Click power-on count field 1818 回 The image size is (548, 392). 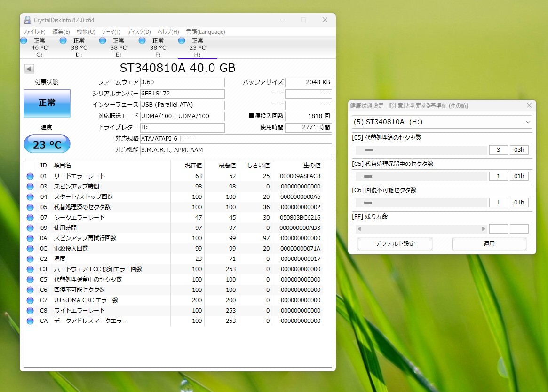point(309,116)
